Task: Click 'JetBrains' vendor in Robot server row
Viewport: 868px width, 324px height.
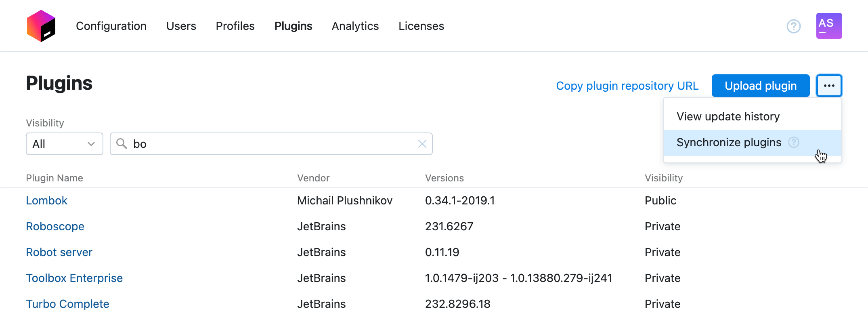Action: point(321,252)
